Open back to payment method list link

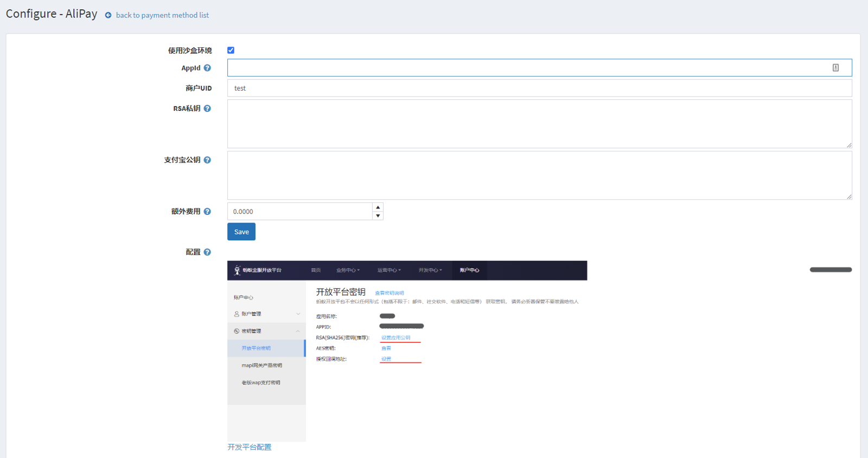pyautogui.click(x=162, y=15)
